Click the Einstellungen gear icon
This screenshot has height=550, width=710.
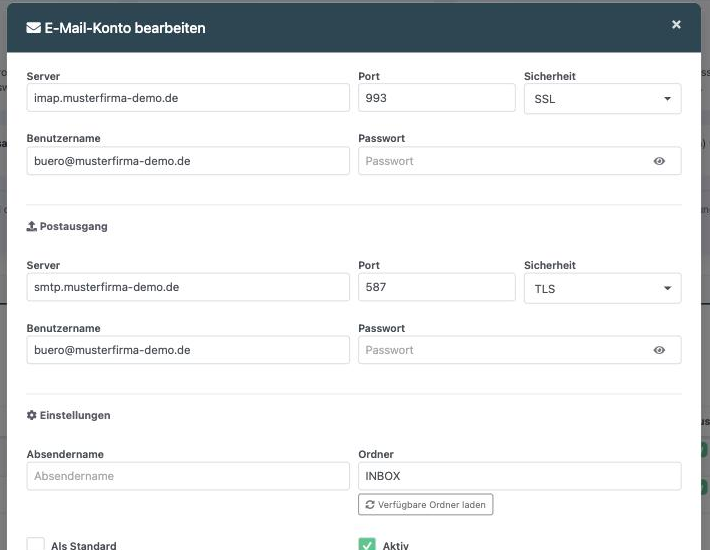pos(31,415)
